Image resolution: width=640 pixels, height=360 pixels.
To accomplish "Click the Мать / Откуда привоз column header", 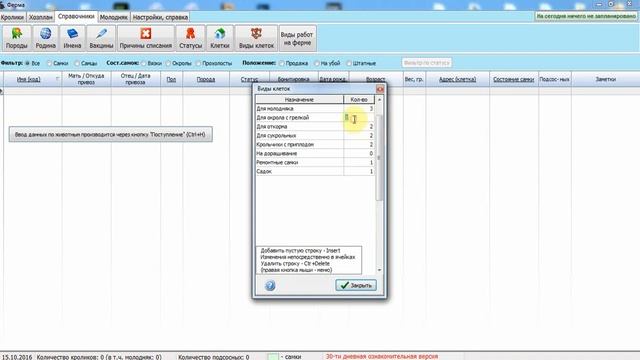I will [86, 79].
